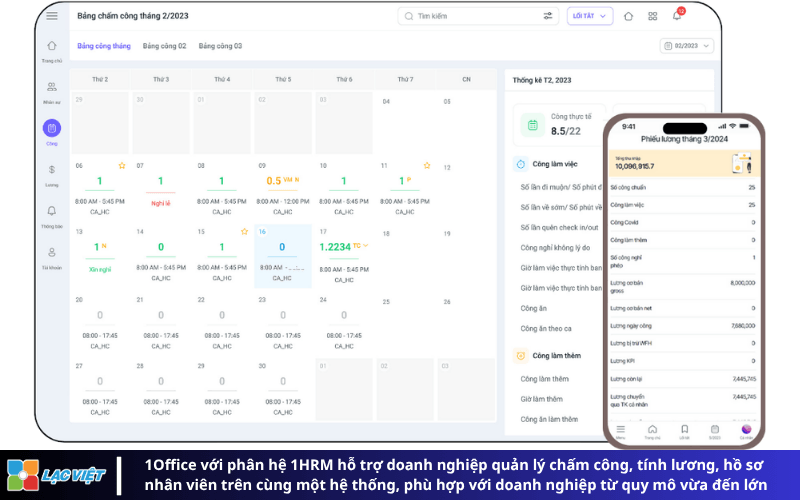The height and width of the screenshot is (500, 800).
Task: Select day 09 cell with 0.5 value
Action: [x=283, y=188]
